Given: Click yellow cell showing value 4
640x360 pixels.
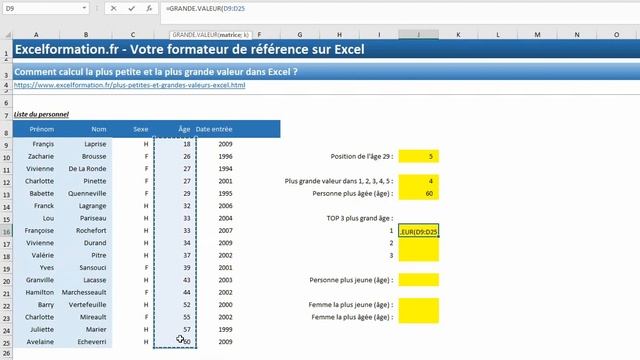Looking at the screenshot, I should tap(418, 181).
